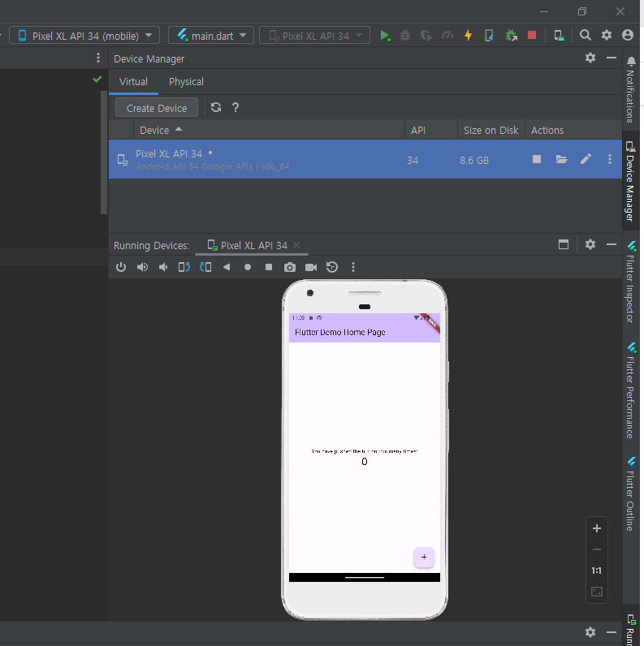This screenshot has width=644, height=646.
Task: Set emulator zoom to 1:1
Action: click(x=597, y=571)
